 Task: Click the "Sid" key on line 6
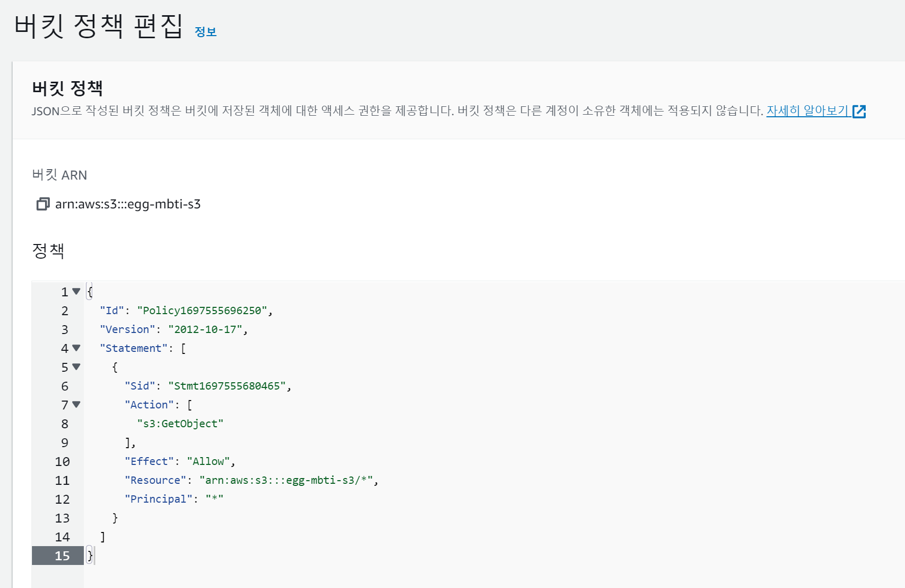(140, 386)
